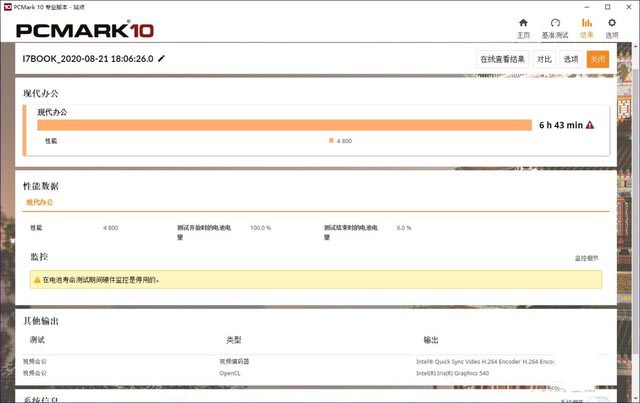The height and width of the screenshot is (403, 640).
Task: Click the 选项 button beside 对比
Action: (x=571, y=59)
